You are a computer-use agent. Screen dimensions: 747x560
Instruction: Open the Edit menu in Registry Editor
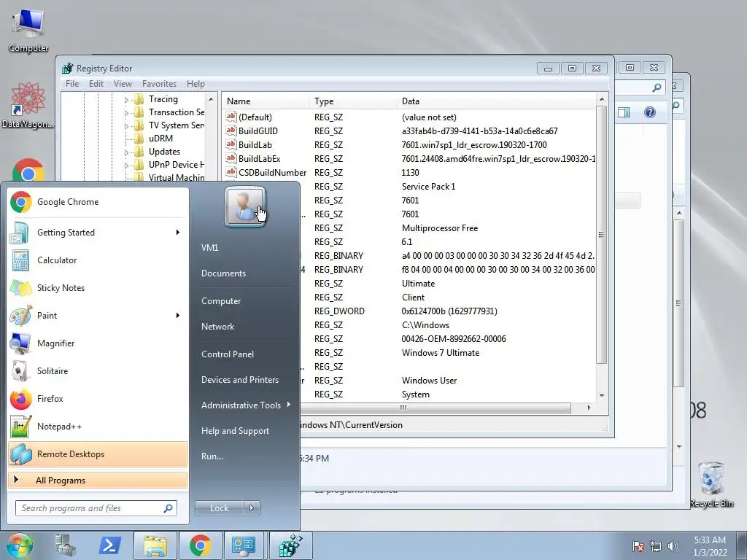96,84
